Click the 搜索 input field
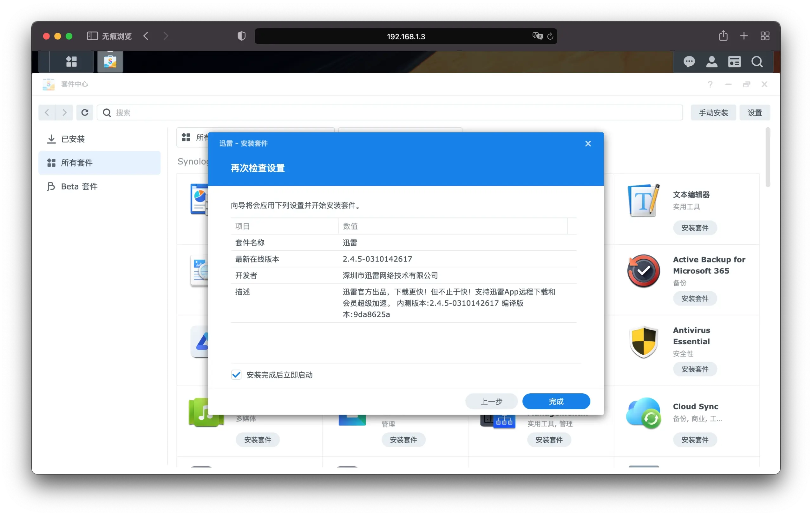The image size is (812, 516). coord(390,113)
